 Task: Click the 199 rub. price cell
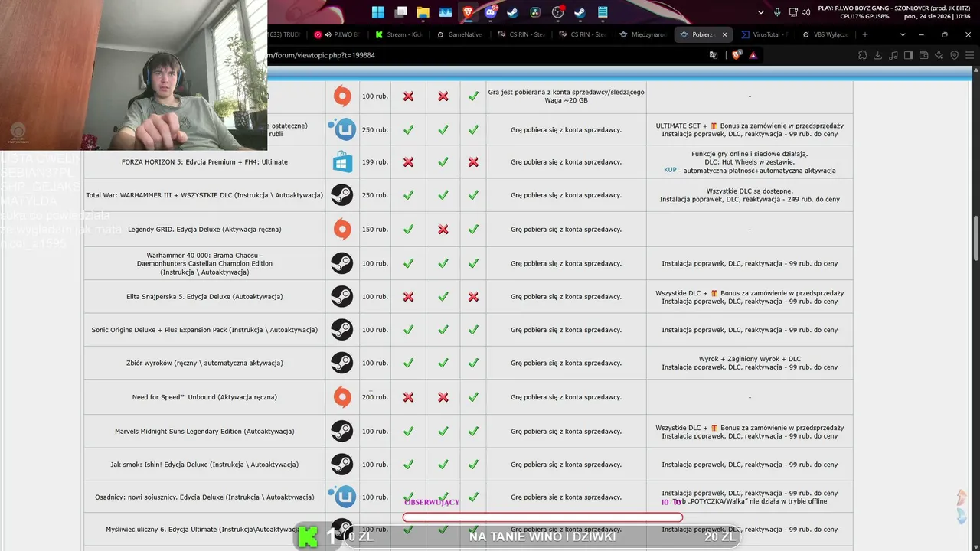click(375, 162)
